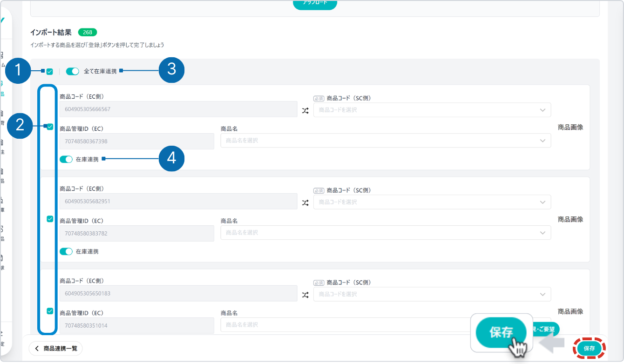The width and height of the screenshot is (624, 364).
Task: Turn off 在庫連携 for the second product
Action: [66, 251]
